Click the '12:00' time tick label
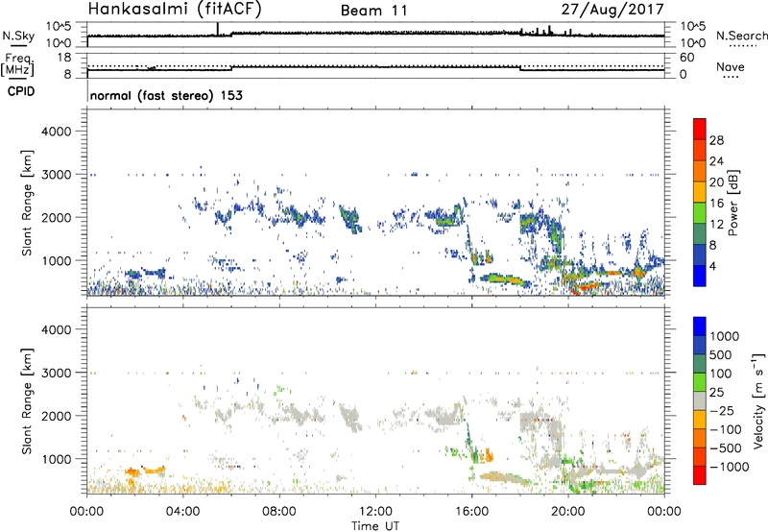 [375, 512]
